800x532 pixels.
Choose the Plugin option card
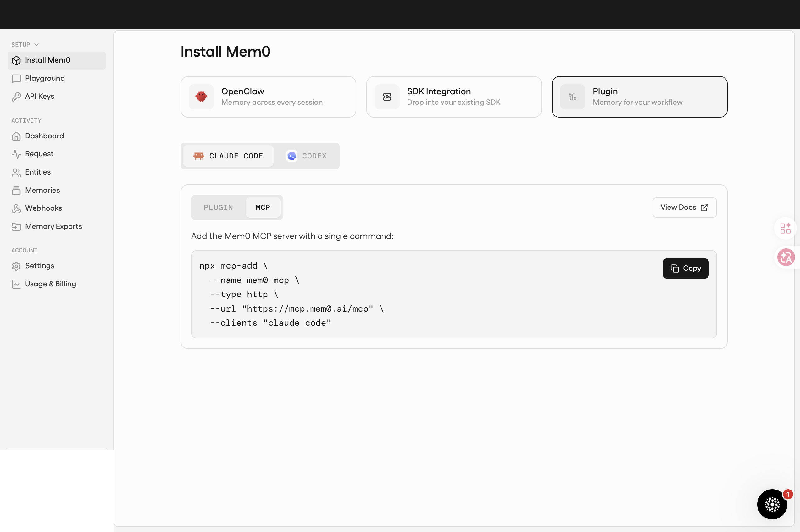click(640, 97)
